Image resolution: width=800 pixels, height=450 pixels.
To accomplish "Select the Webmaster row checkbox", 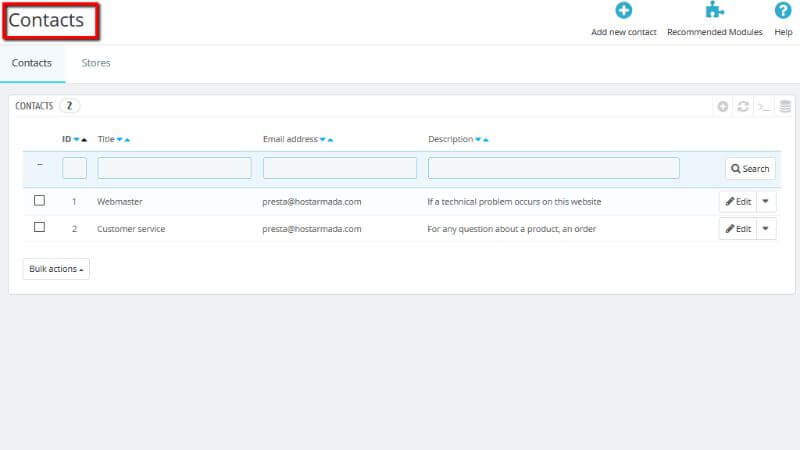I will [39, 201].
